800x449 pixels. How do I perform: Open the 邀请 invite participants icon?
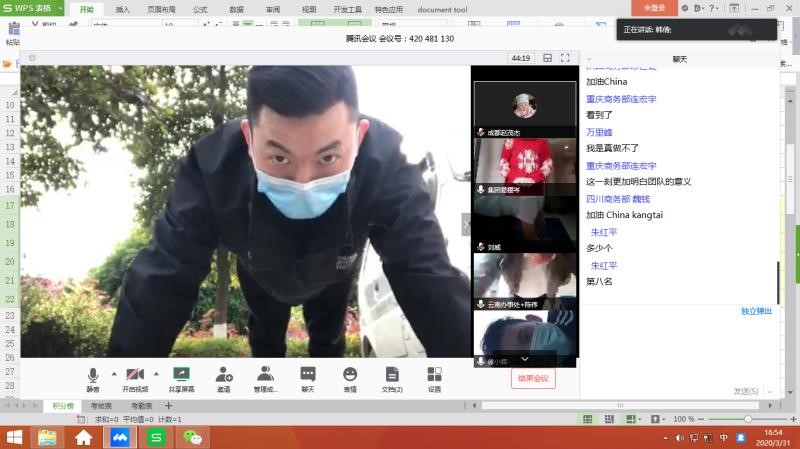[x=224, y=378]
